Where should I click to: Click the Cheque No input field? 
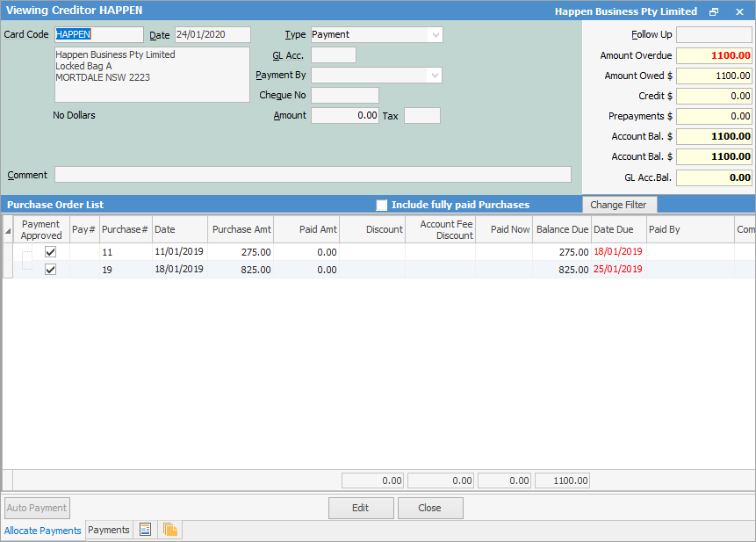tap(344, 95)
